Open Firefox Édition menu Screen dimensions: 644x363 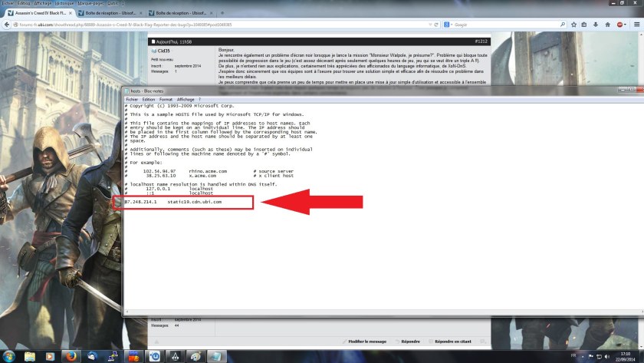[x=24, y=3]
